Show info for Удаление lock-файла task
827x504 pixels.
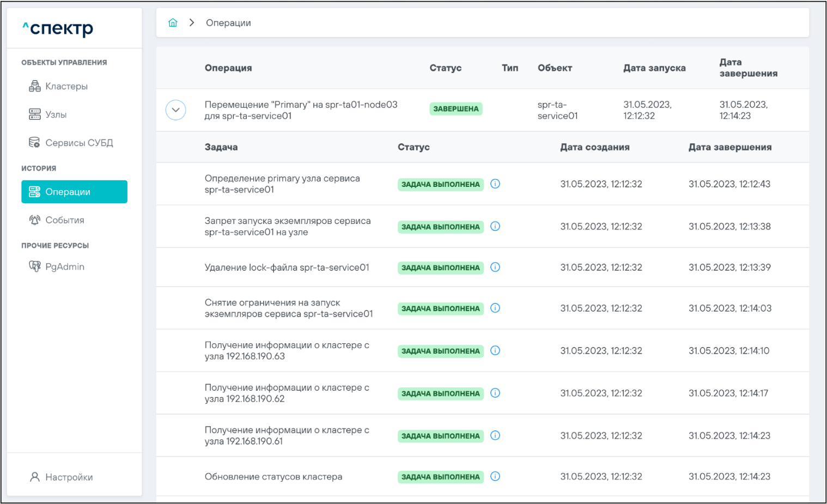click(495, 267)
